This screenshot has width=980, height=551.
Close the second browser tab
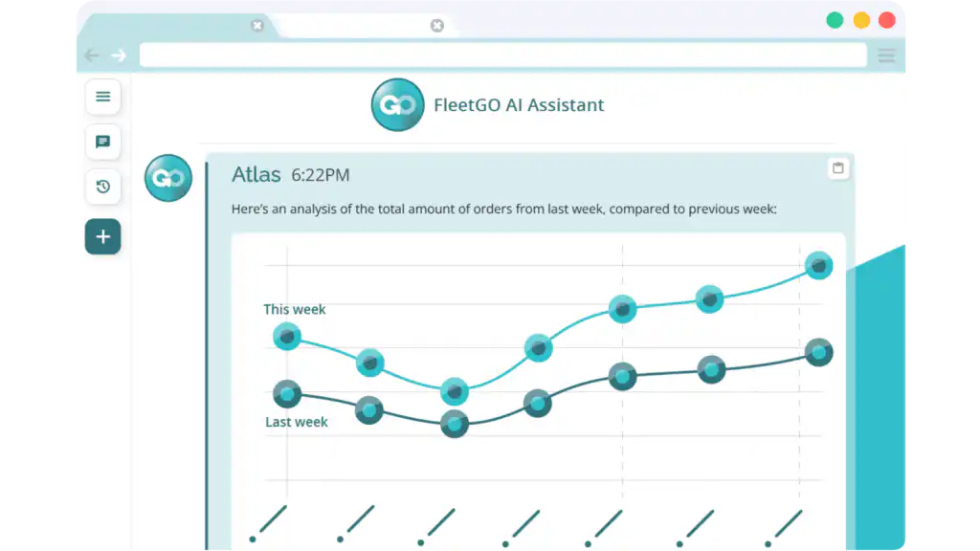click(436, 26)
